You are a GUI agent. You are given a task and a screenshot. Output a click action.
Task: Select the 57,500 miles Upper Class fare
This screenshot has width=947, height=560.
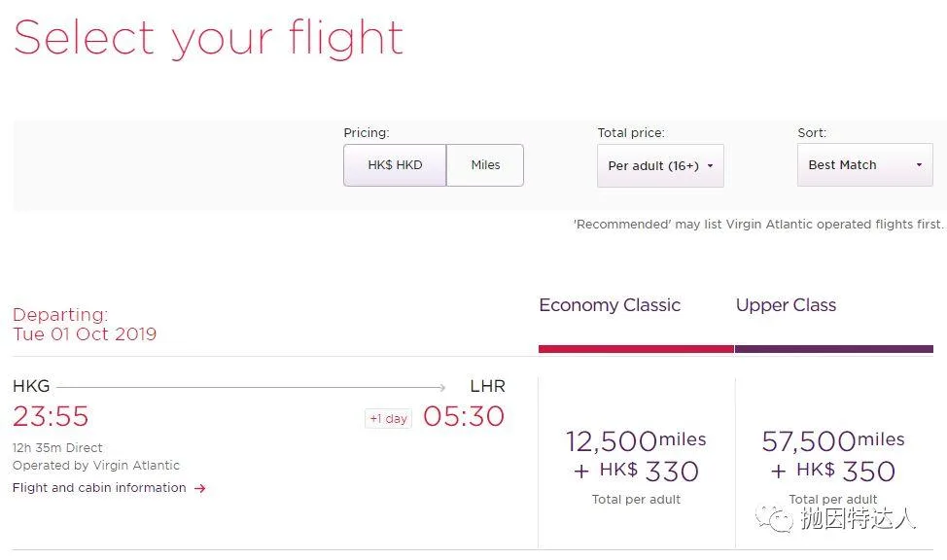832,455
